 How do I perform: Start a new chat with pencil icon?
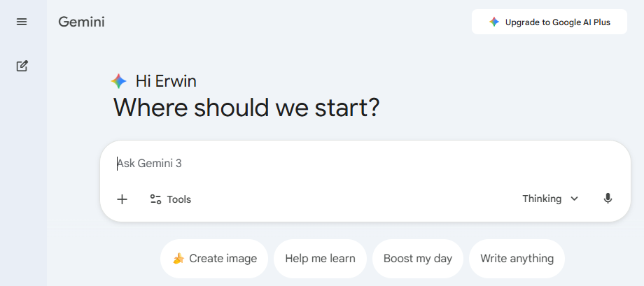[x=22, y=66]
